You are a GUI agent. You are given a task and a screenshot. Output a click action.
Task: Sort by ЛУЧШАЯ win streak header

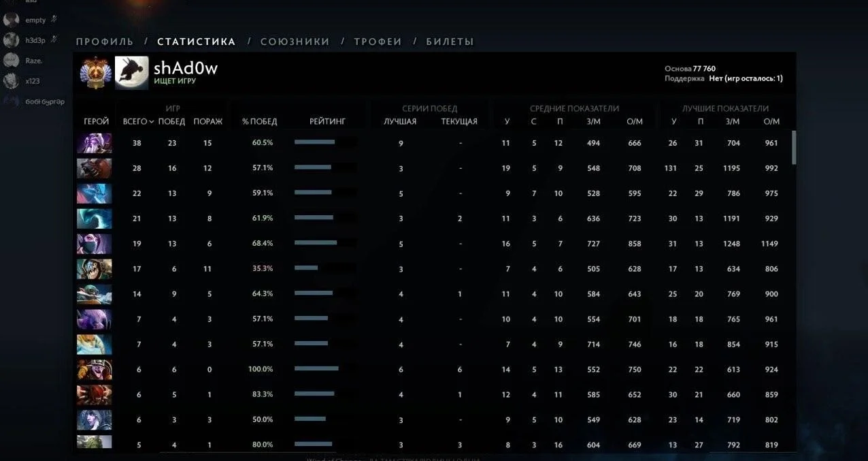pos(400,121)
